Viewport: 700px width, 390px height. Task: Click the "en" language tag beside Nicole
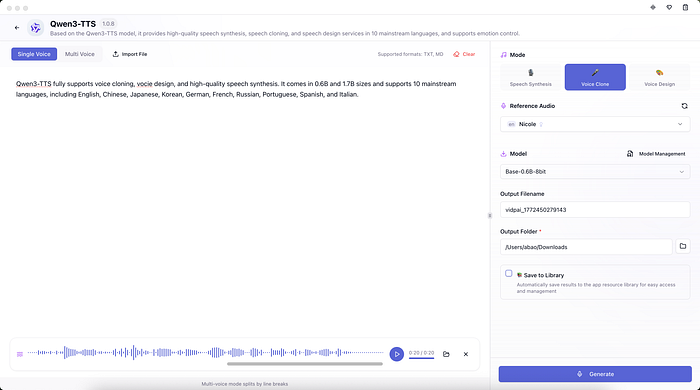512,124
